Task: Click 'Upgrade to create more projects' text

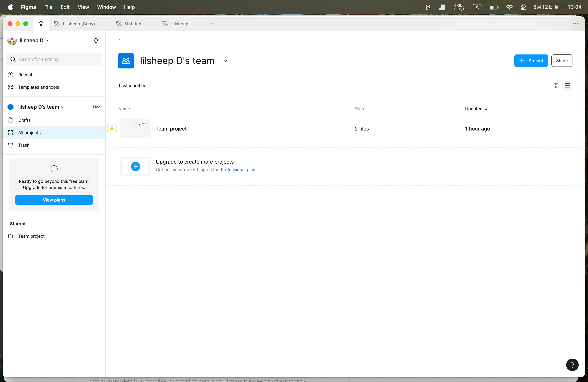Action: (195, 162)
